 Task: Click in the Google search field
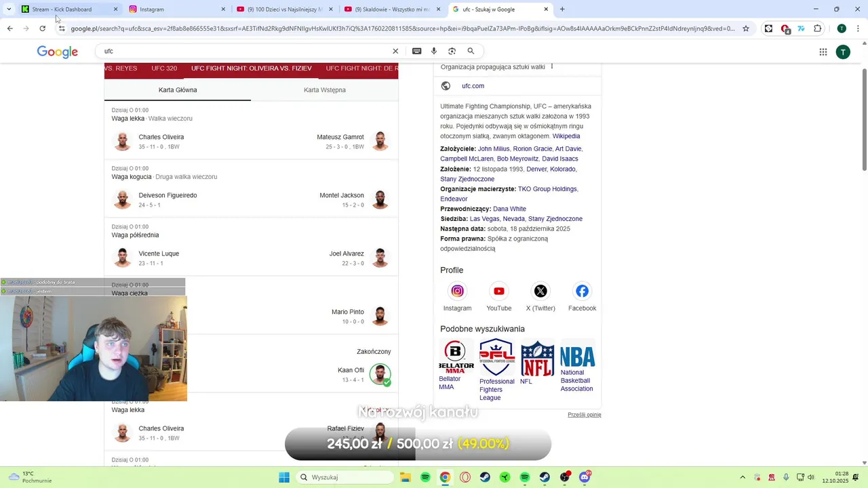click(244, 51)
